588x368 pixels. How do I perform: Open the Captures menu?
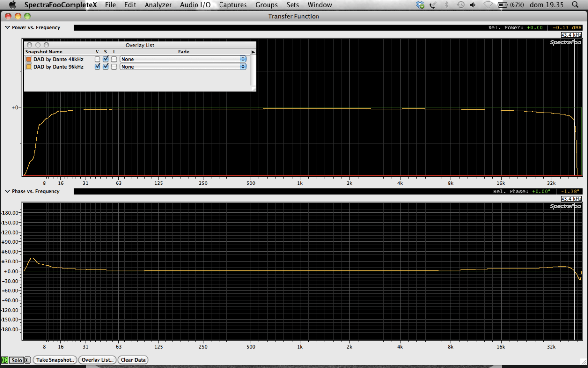point(233,5)
